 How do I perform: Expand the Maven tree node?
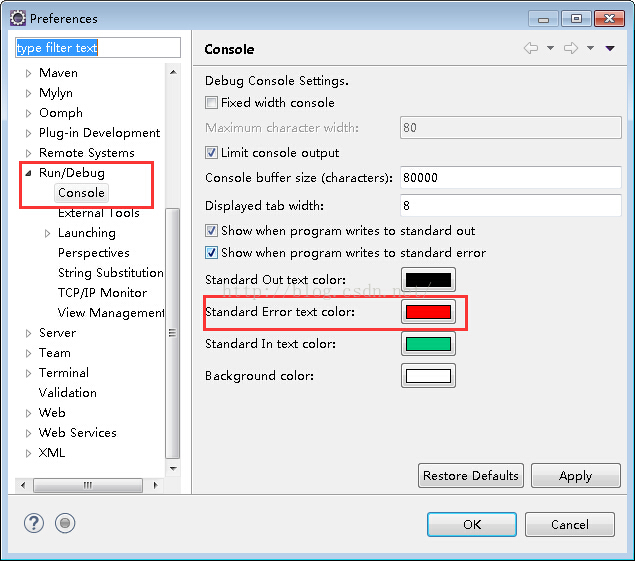tap(28, 73)
